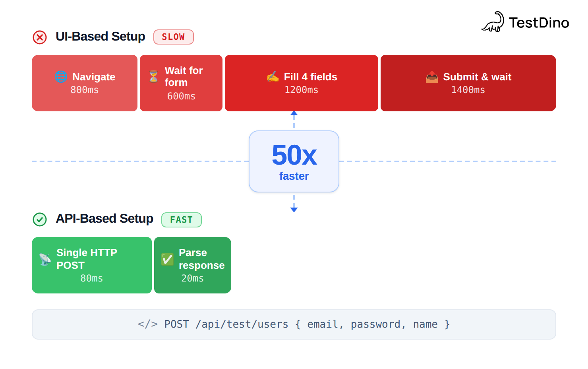The height and width of the screenshot is (369, 588).
Task: Click the writing hand icon
Action: 273,76
